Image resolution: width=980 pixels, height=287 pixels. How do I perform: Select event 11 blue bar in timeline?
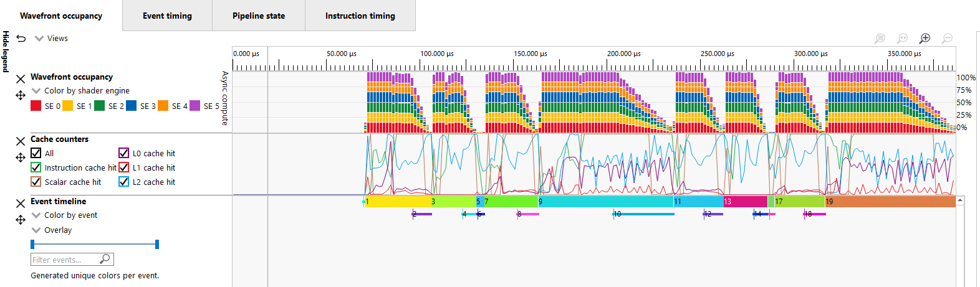point(698,202)
